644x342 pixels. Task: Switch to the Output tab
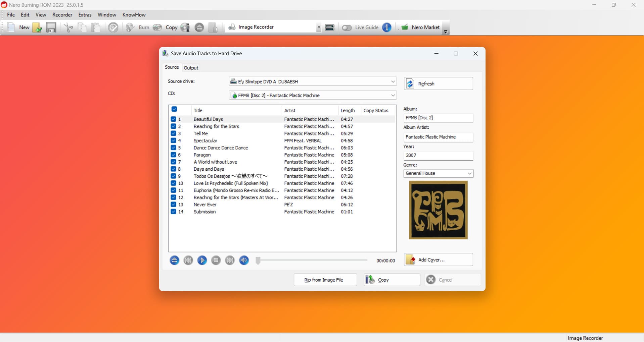click(x=191, y=68)
